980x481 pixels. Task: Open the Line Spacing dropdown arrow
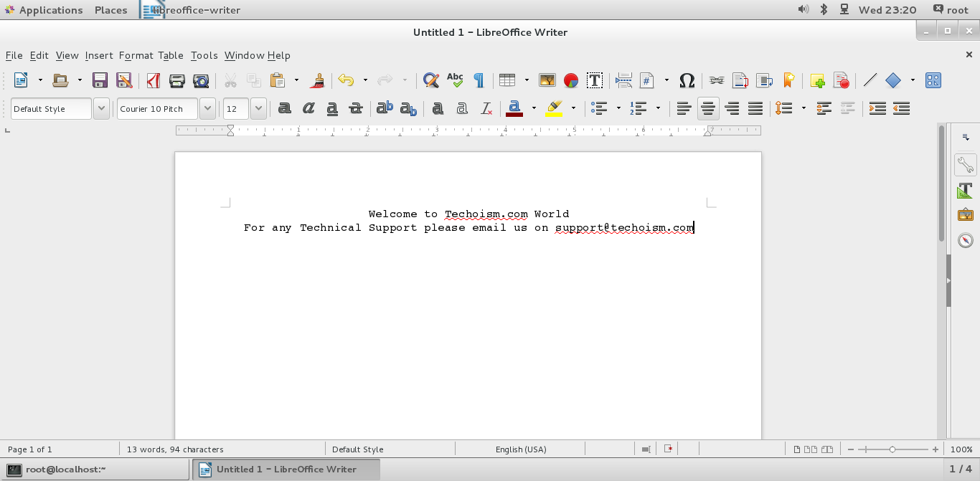(x=804, y=108)
